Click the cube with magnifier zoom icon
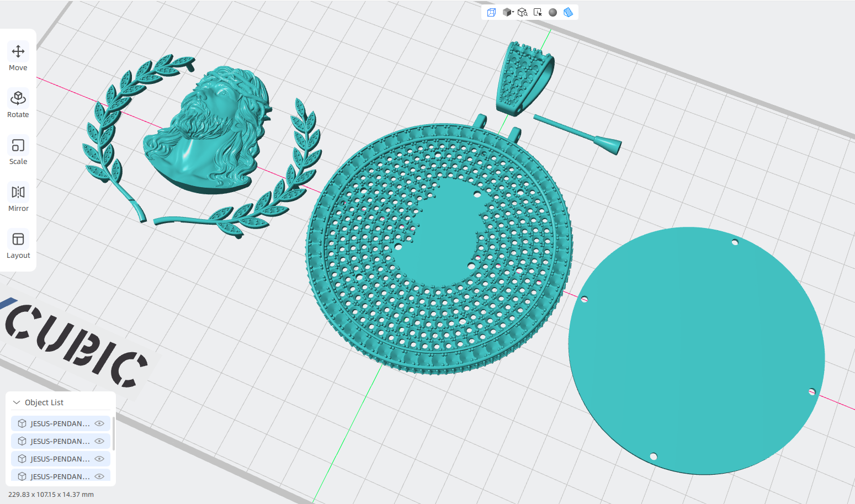The width and height of the screenshot is (855, 504). (x=522, y=12)
